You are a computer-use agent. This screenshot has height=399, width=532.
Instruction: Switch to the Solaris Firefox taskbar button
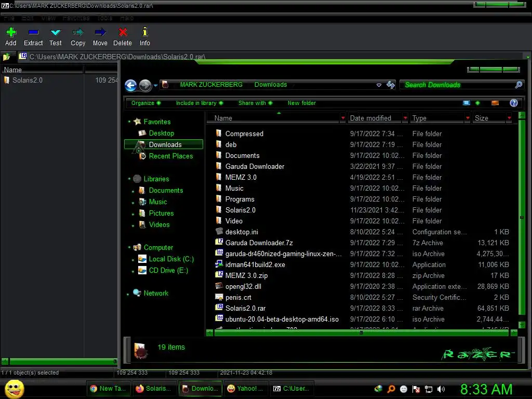point(154,389)
